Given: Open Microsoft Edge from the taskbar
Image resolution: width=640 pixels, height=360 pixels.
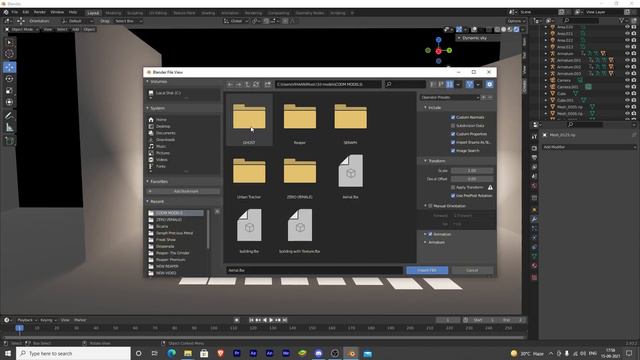Looking at the screenshot, I should [x=171, y=353].
